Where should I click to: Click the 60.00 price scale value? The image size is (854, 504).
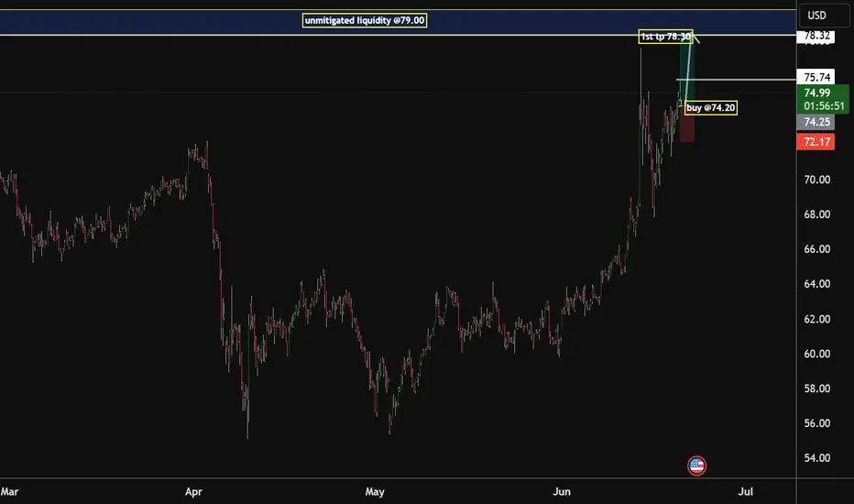point(817,354)
